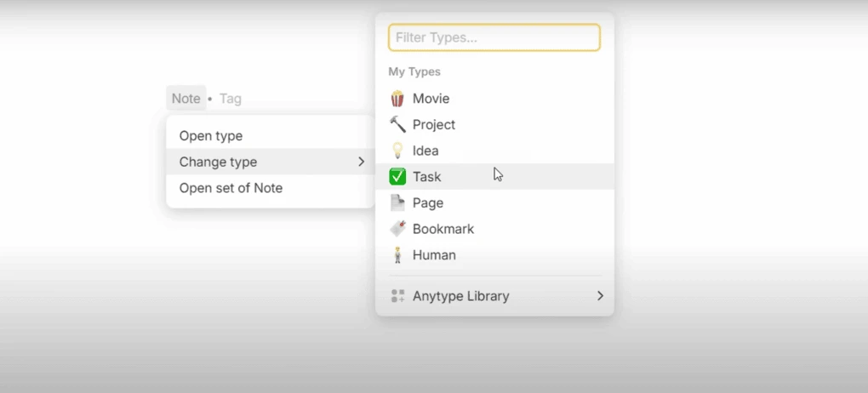Choose Change type in context menu
This screenshot has height=393, width=868.
(271, 162)
